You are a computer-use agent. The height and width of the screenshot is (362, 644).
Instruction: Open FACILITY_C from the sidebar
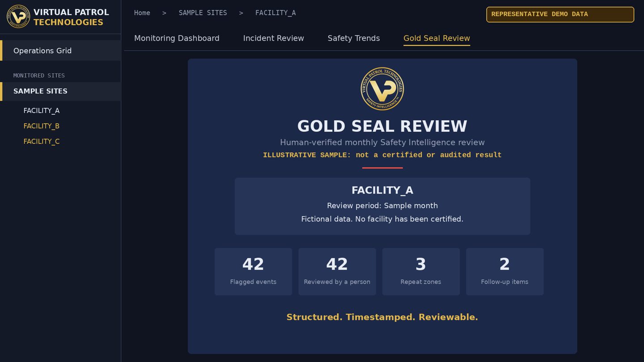click(x=42, y=141)
